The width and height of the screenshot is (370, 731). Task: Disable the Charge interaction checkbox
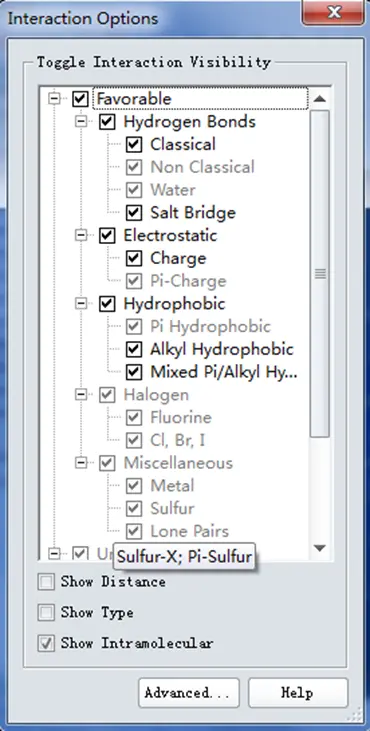click(x=134, y=258)
